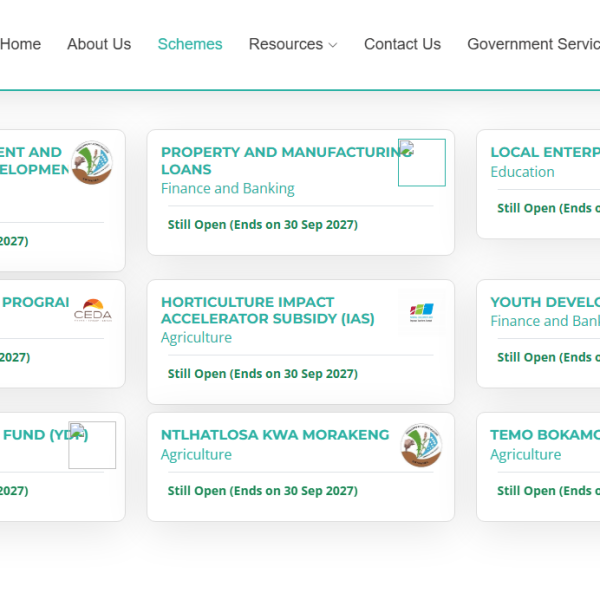Open the Local Enterprise scheme card title
This screenshot has width=600, height=600.
tap(545, 153)
